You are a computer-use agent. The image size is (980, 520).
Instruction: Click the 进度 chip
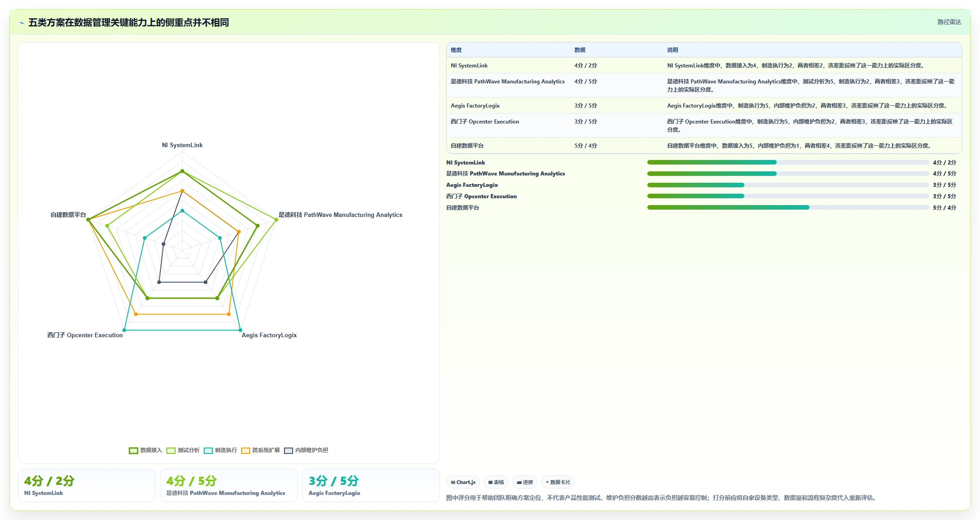(525, 482)
